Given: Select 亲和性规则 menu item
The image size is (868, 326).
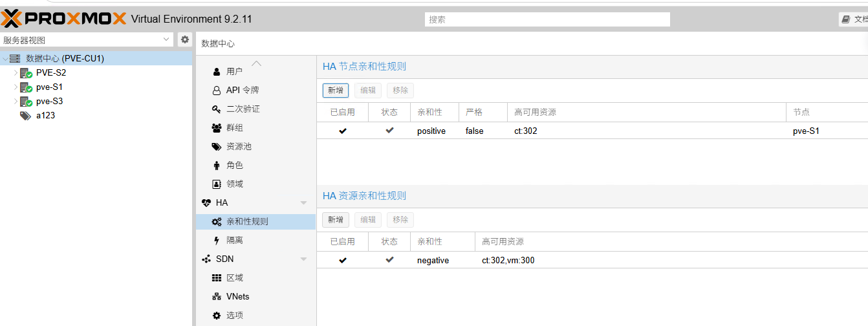Looking at the screenshot, I should [255, 221].
